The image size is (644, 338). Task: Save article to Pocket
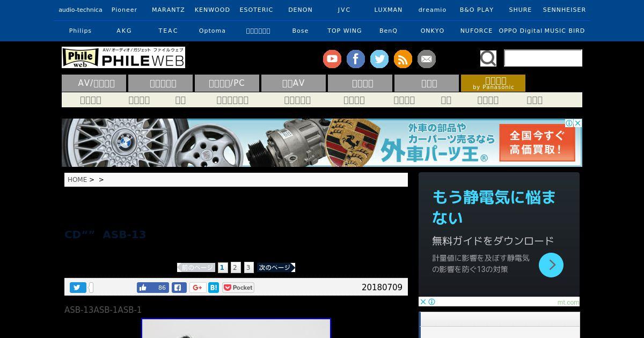[x=238, y=288]
